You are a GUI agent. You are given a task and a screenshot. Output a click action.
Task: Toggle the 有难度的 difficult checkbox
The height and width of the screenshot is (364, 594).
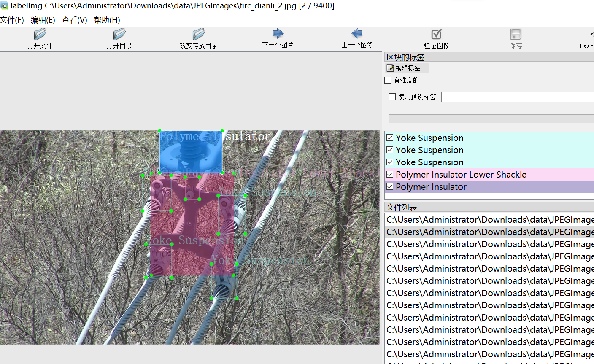(388, 80)
